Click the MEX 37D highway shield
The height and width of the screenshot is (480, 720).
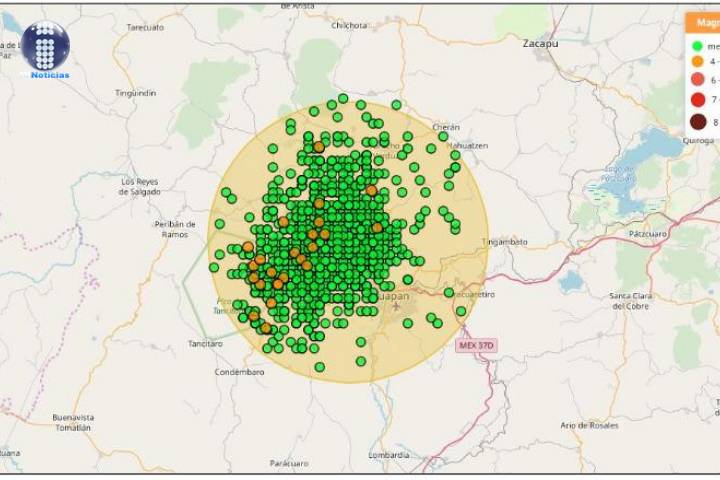coord(476,346)
